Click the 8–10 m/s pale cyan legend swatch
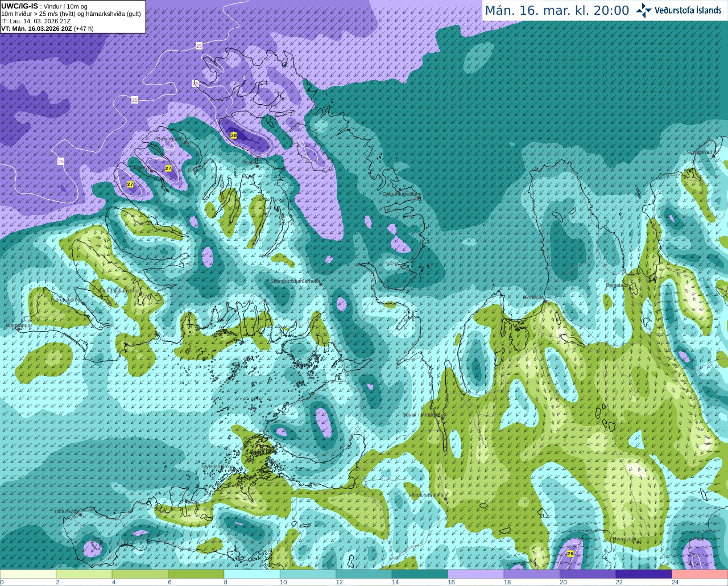 click(x=252, y=574)
